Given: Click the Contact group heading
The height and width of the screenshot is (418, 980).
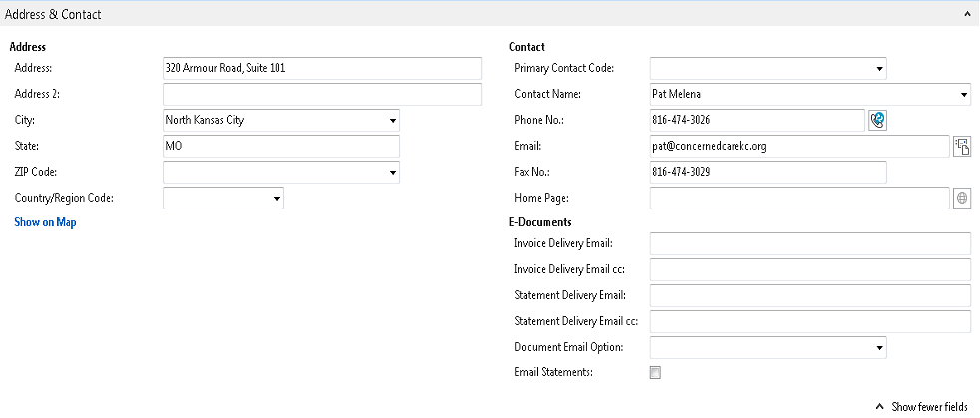Looking at the screenshot, I should click(x=527, y=47).
